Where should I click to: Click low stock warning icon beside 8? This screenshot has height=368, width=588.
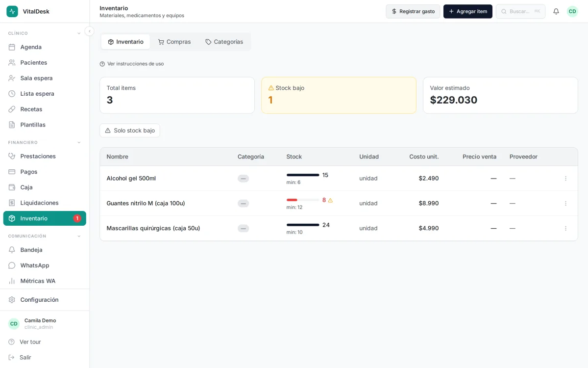click(x=330, y=200)
